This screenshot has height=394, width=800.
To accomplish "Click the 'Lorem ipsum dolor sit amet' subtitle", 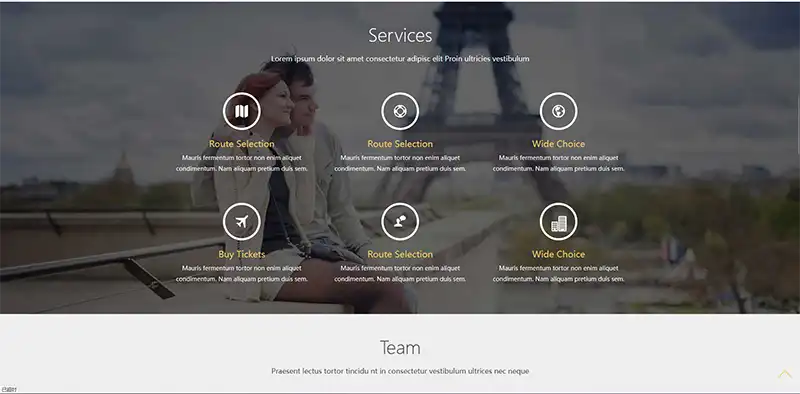I will 400,59.
